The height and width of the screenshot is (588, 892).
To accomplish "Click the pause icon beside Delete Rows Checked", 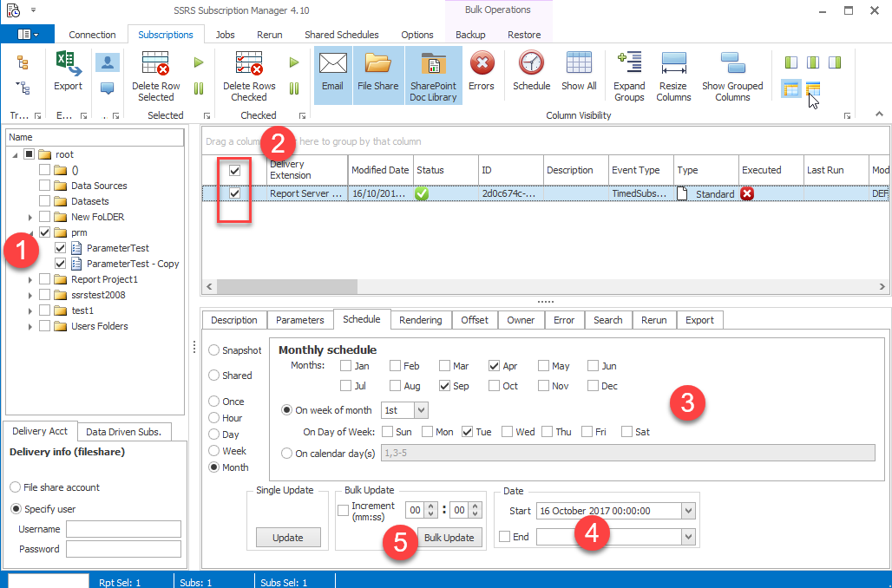I will [x=294, y=88].
